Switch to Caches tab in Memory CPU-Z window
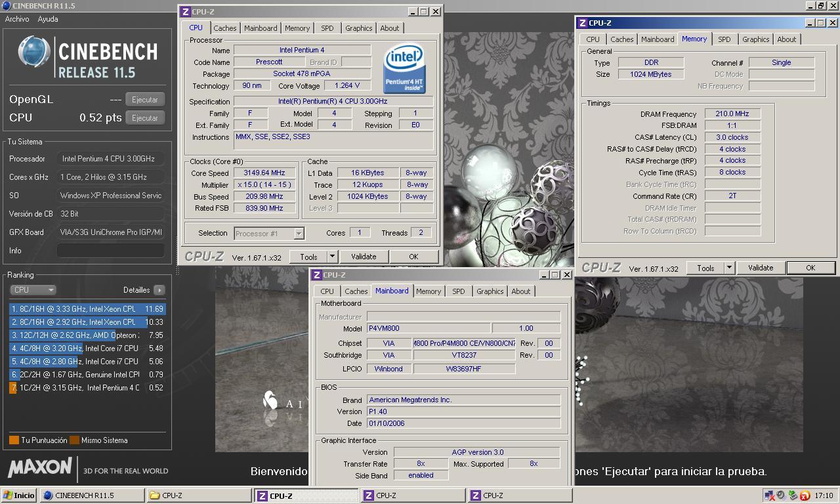Viewport: 840px width, 504px height. 621,39
